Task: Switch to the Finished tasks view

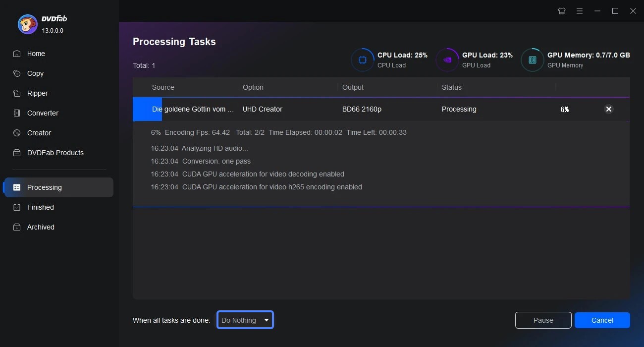Action: pyautogui.click(x=39, y=207)
